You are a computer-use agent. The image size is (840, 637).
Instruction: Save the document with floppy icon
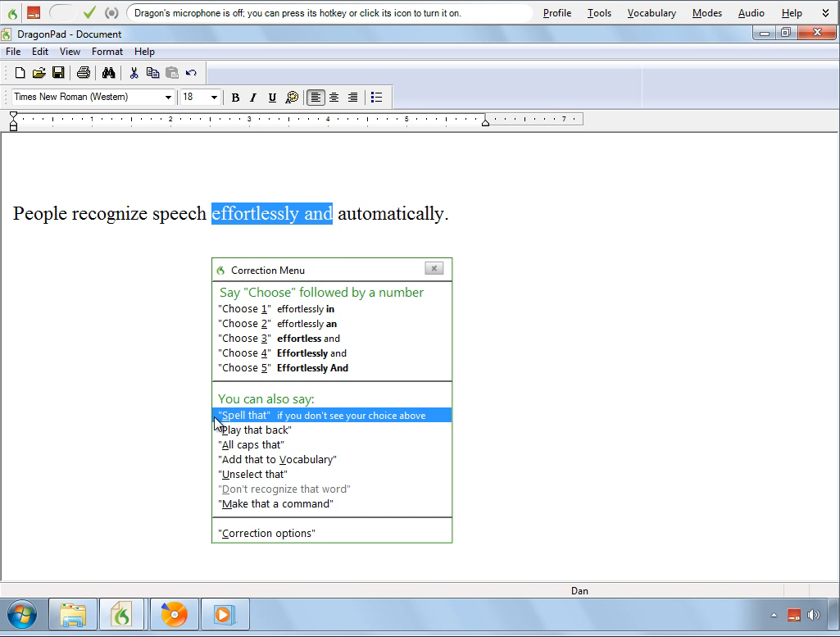click(x=58, y=72)
